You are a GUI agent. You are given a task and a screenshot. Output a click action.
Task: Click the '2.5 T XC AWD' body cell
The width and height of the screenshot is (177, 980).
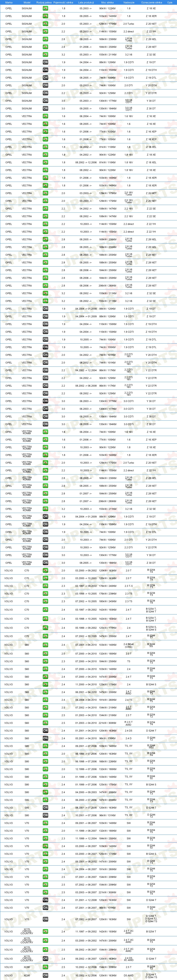129,950
